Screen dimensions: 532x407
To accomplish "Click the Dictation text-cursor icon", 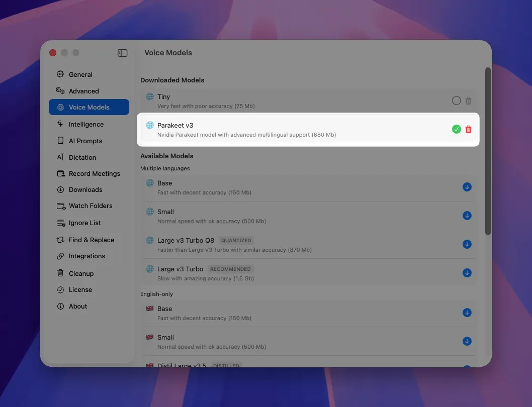I will tap(60, 157).
